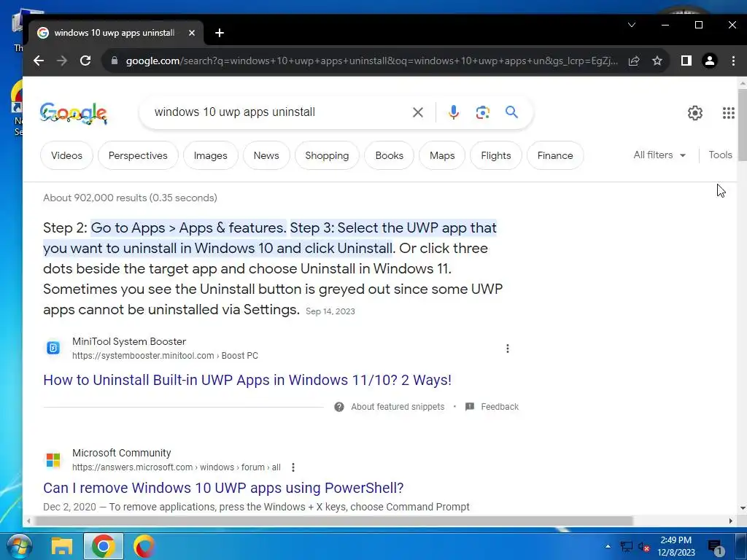Close the 'windows 10 uwp apps uninstall' tab
Screen dimensions: 747x560
point(192,33)
